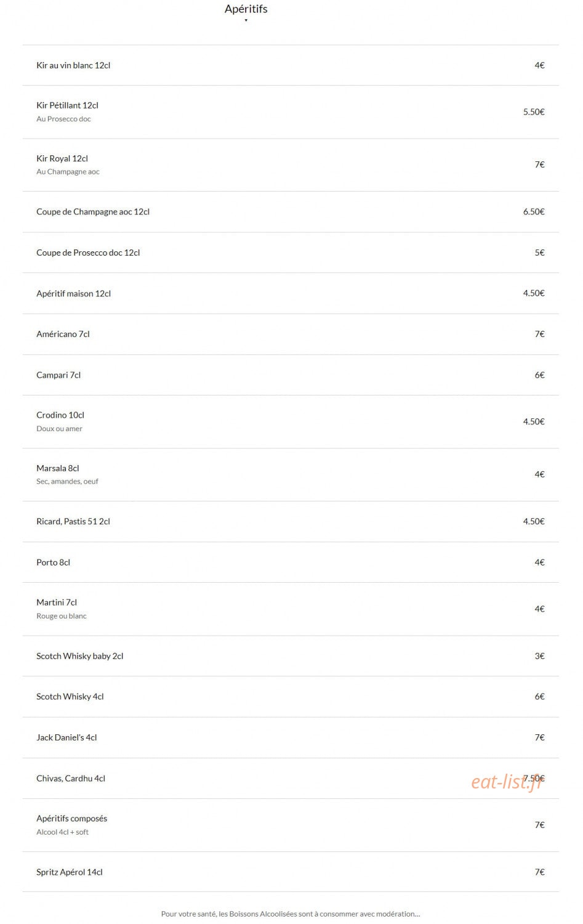Select Scotch Whisky baby 2cl

291,656
